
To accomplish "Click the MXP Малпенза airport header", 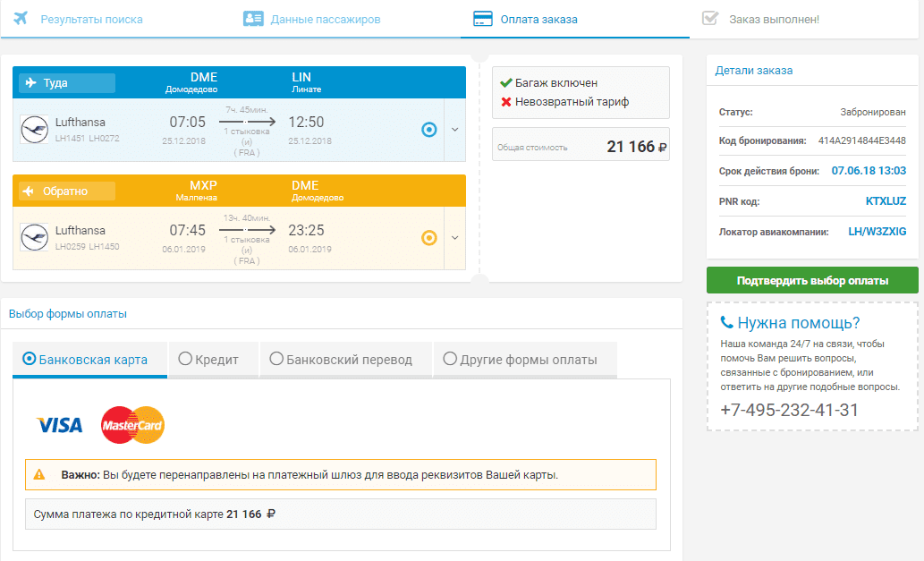I will tap(197, 191).
